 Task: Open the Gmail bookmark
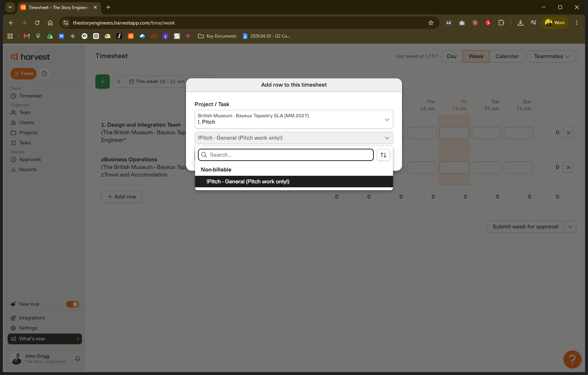tap(26, 36)
